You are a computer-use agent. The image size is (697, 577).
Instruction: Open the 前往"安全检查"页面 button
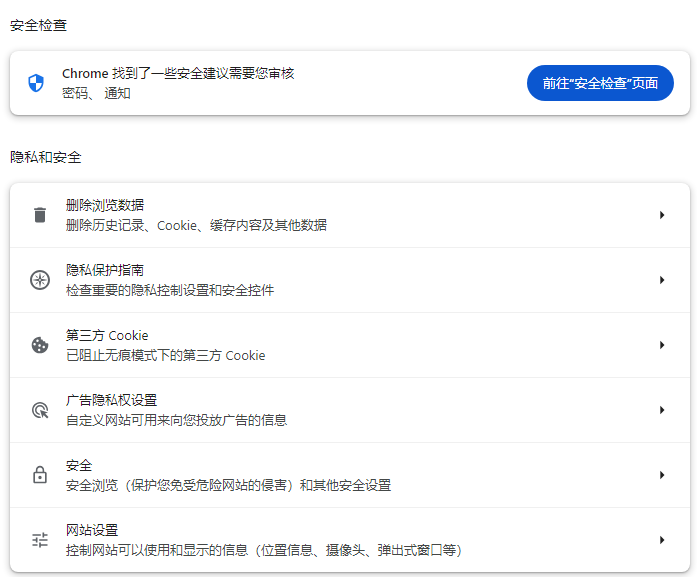(x=600, y=83)
